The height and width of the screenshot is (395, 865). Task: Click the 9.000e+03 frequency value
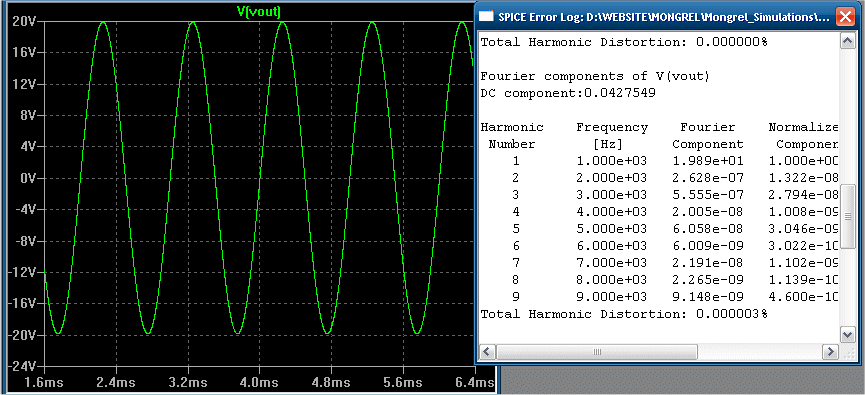(612, 297)
